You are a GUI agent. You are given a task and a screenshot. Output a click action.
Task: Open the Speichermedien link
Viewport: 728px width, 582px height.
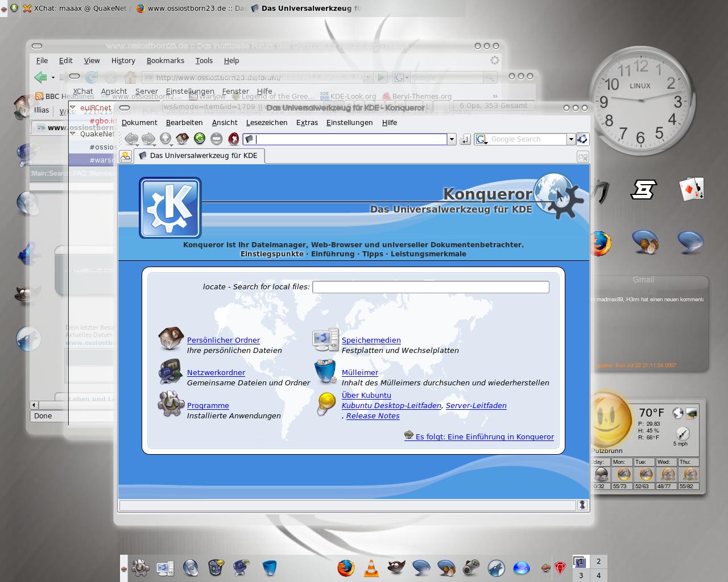371,340
